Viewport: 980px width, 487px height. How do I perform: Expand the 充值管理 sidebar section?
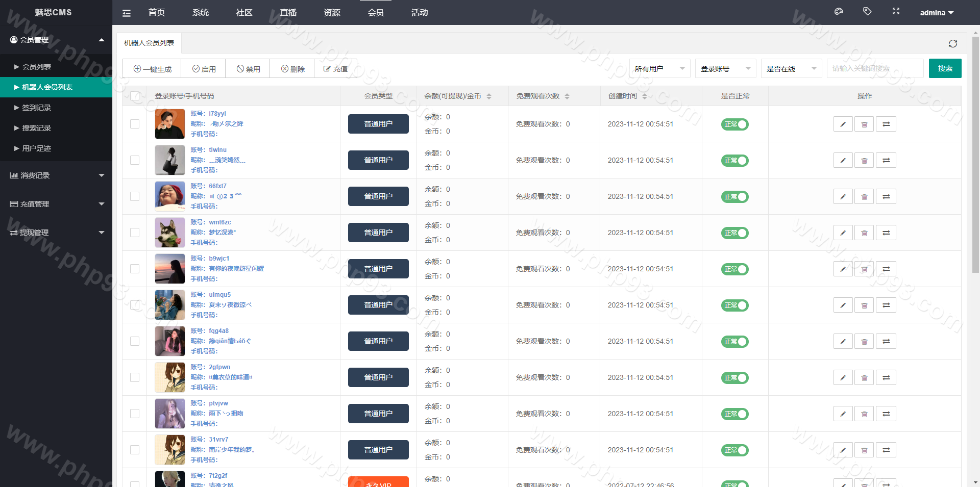(56, 204)
